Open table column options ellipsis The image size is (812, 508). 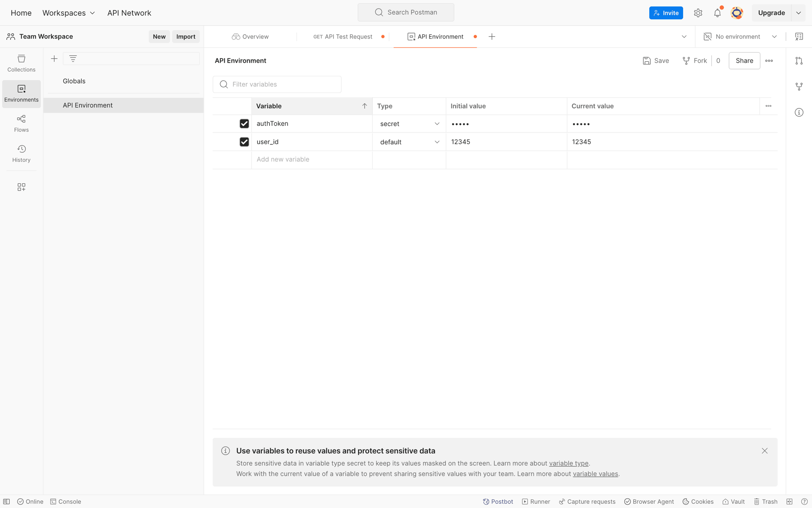pyautogui.click(x=768, y=106)
